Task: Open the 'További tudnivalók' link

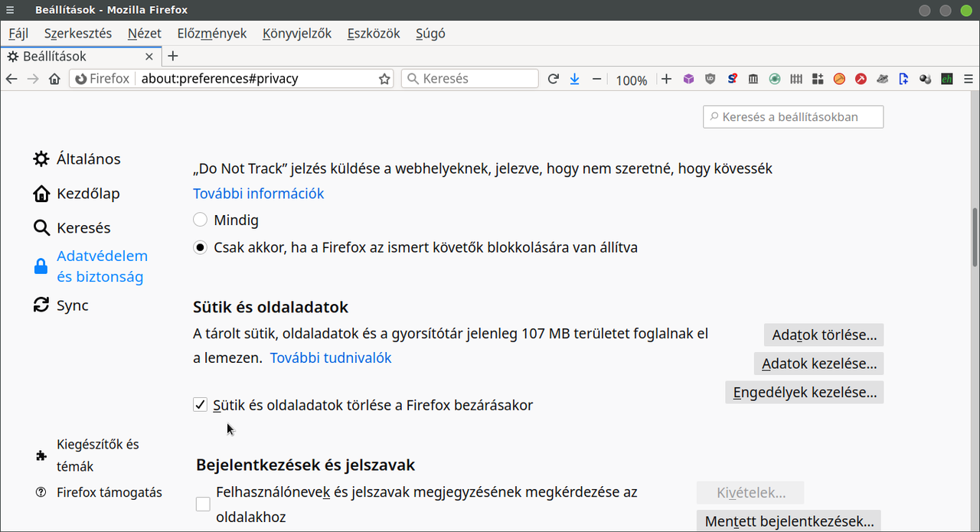Action: point(331,357)
